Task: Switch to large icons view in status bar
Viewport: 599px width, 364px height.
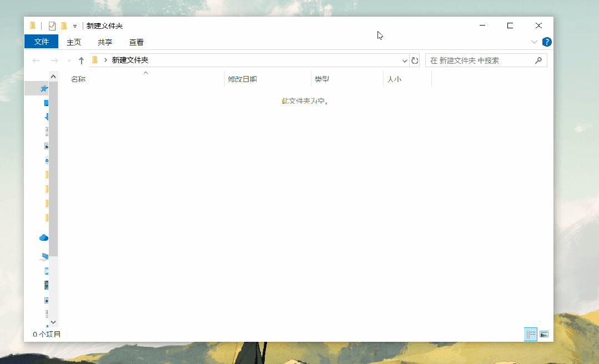Action: pos(544,334)
